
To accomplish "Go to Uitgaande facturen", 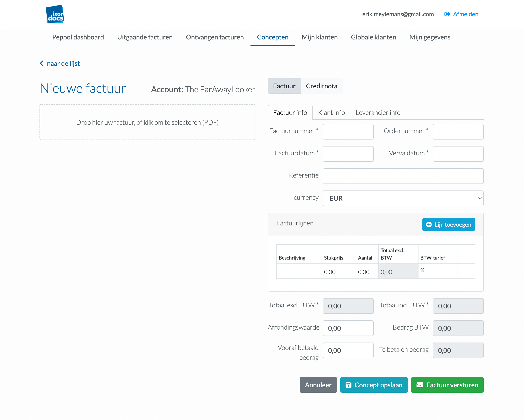I will (145, 37).
